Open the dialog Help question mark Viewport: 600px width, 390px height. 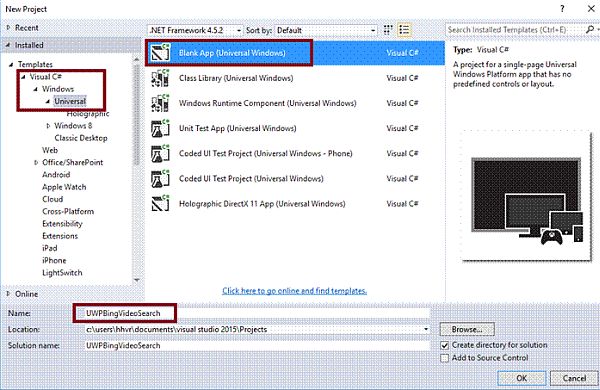[x=562, y=9]
